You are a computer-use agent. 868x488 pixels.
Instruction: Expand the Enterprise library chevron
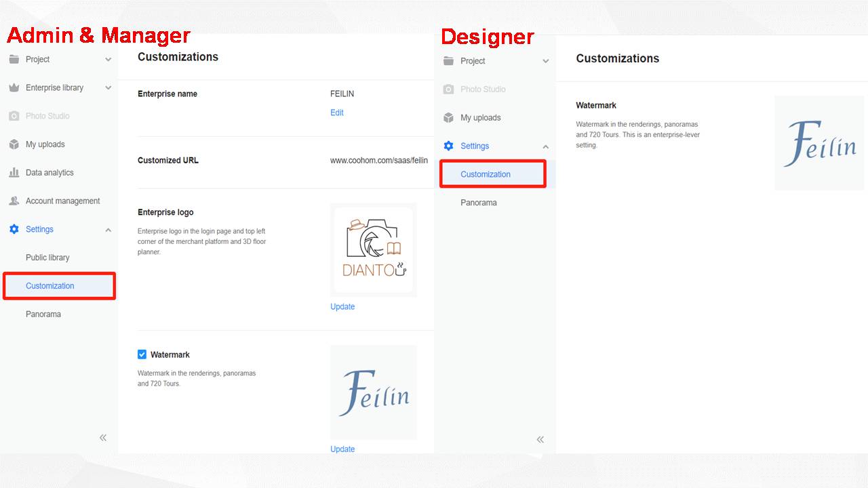click(x=108, y=88)
